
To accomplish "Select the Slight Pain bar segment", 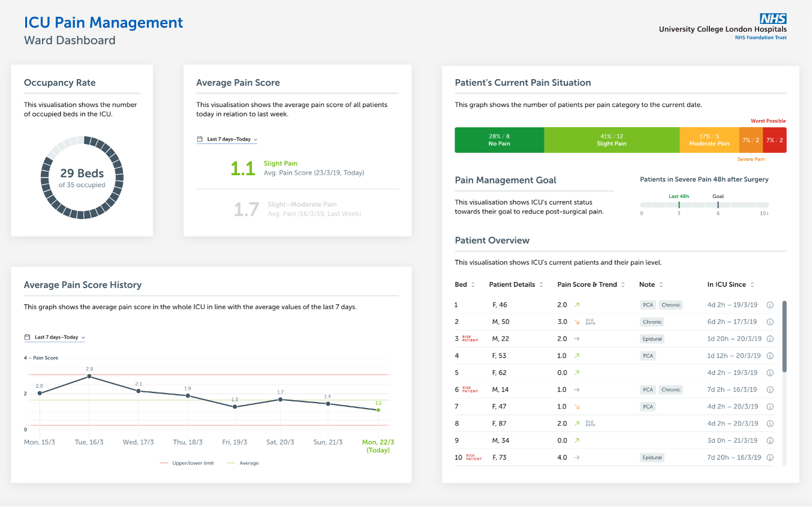I will click(x=612, y=140).
